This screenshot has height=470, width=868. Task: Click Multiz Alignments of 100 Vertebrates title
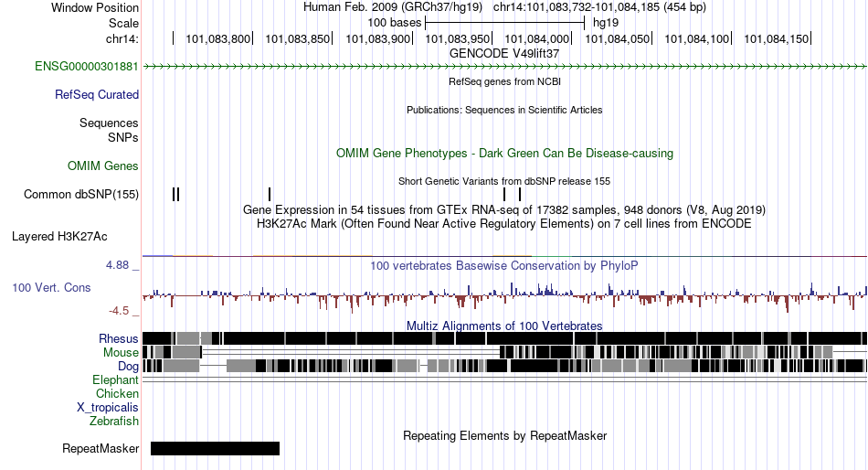pyautogui.click(x=504, y=326)
